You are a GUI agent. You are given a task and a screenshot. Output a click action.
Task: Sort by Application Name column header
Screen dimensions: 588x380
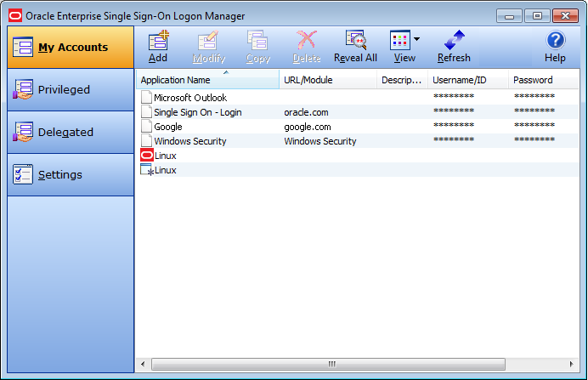pos(207,80)
